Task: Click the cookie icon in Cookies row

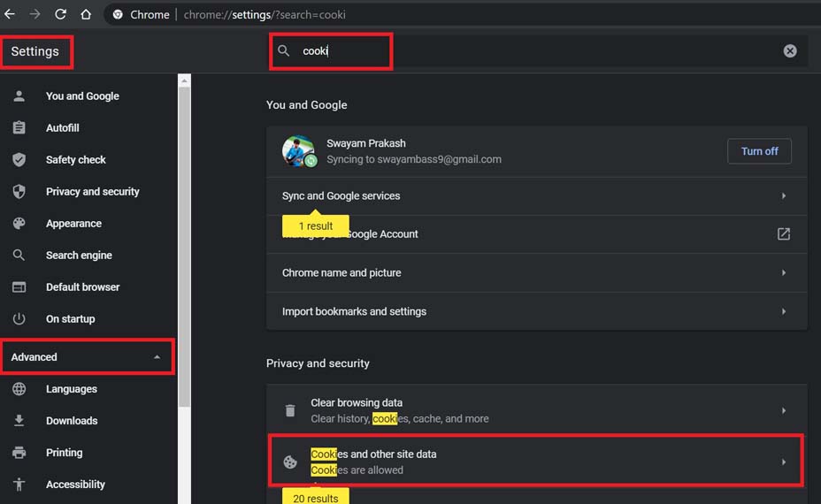Action: coord(290,462)
